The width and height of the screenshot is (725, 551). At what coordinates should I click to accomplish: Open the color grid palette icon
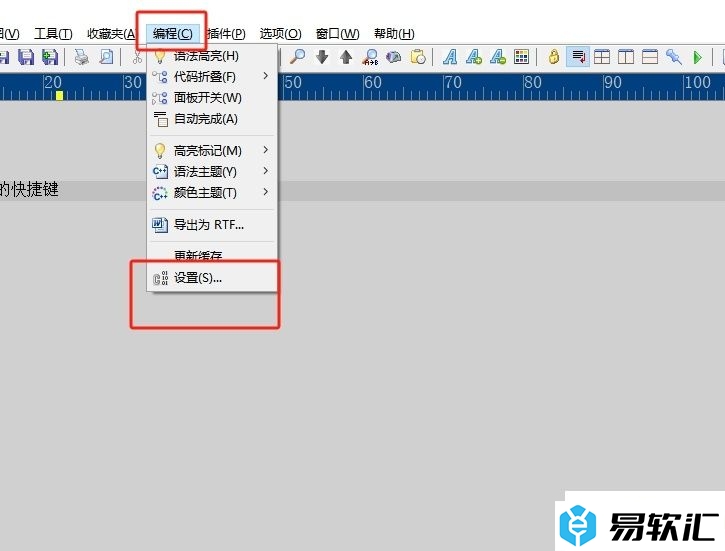[521, 57]
